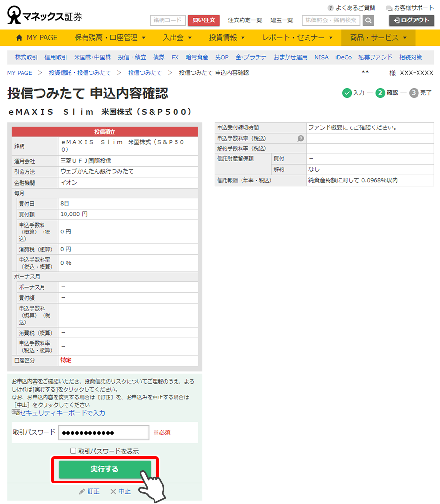Select 暗号資産 in sub navigation
The width and height of the screenshot is (440, 504).
197,57
